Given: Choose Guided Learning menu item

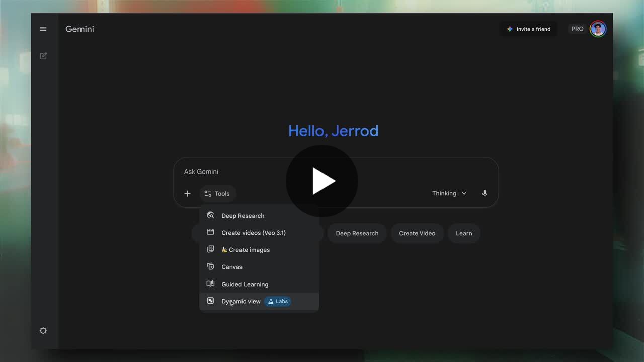Looking at the screenshot, I should (259, 284).
